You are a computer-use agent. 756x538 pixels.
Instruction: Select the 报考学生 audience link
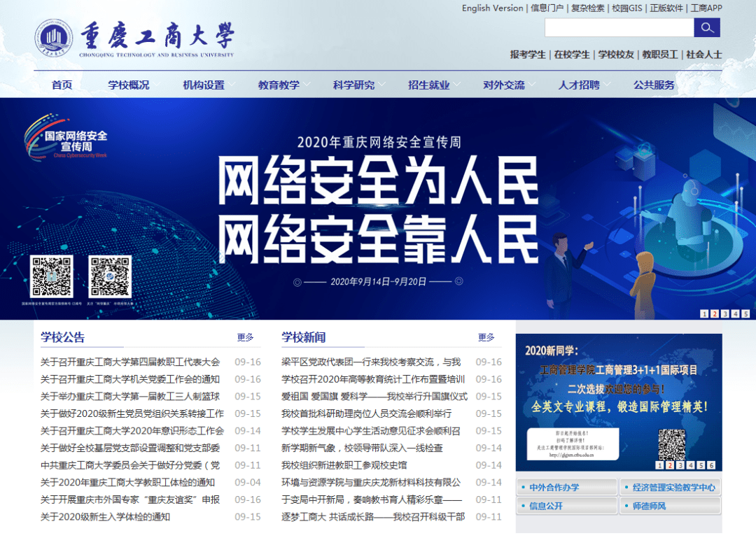coord(528,55)
